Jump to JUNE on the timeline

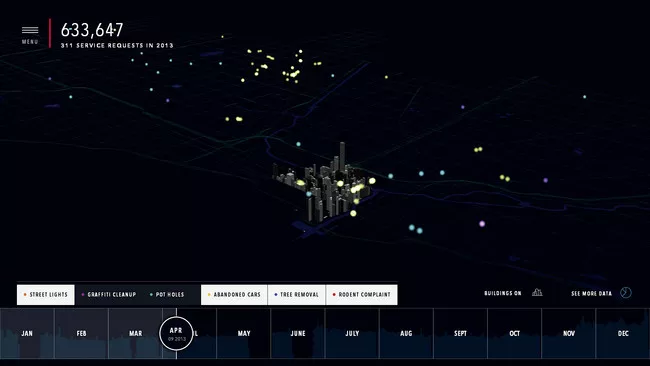click(298, 333)
